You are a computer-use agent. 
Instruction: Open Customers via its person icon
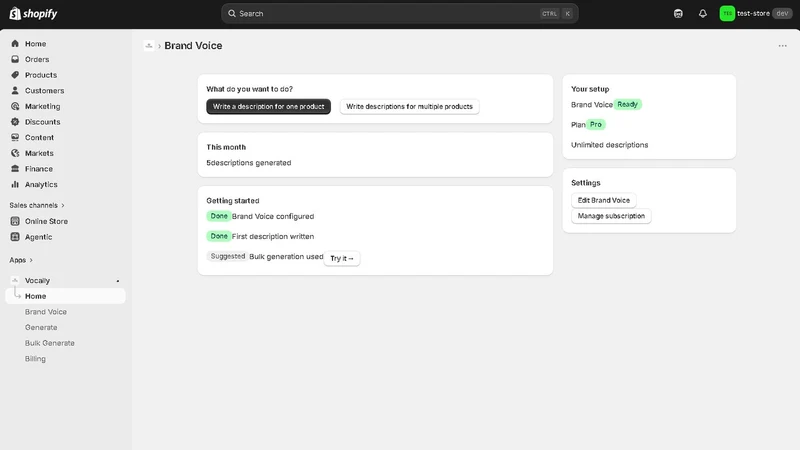coord(15,90)
